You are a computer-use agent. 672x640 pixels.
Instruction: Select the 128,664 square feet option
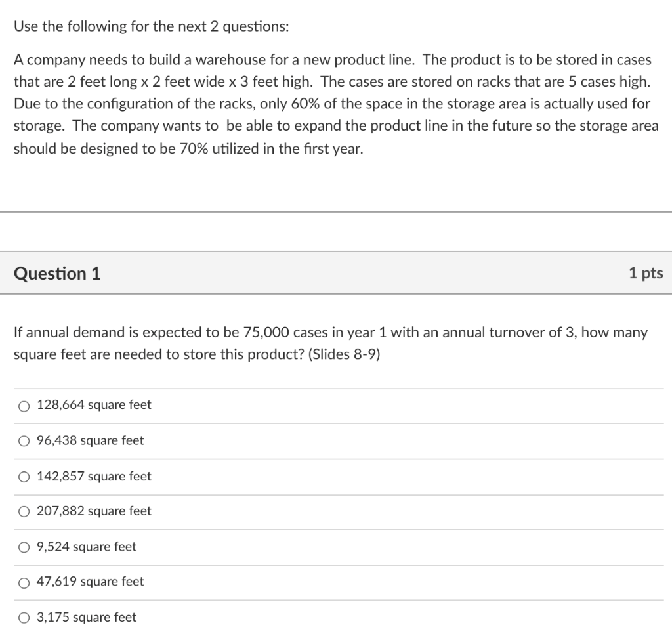point(24,406)
